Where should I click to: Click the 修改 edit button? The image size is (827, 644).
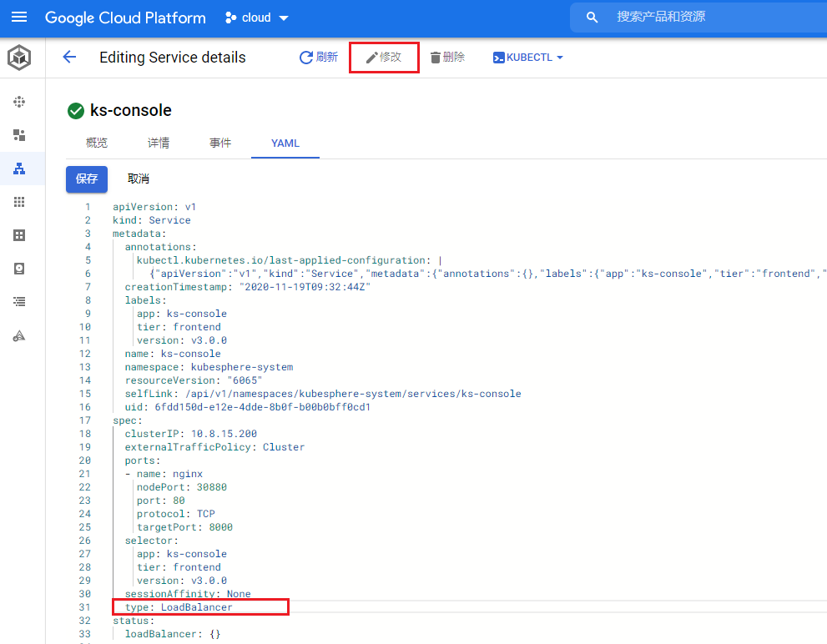[x=384, y=57]
